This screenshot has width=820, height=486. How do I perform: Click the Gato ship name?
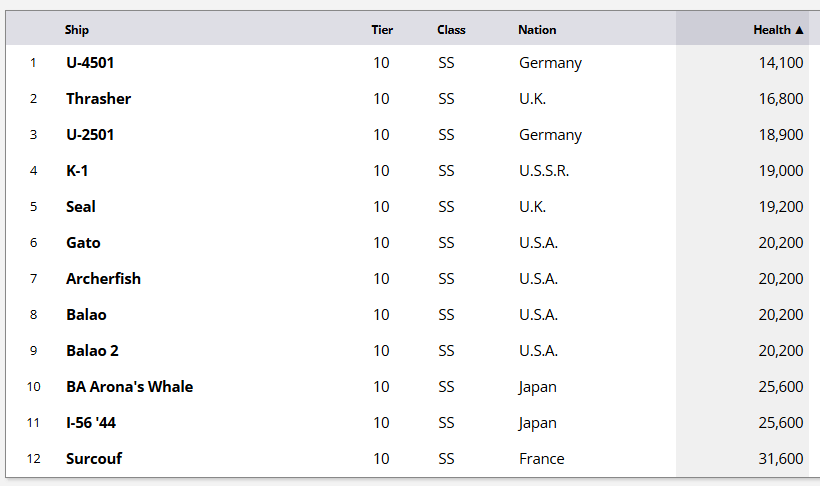(x=83, y=243)
